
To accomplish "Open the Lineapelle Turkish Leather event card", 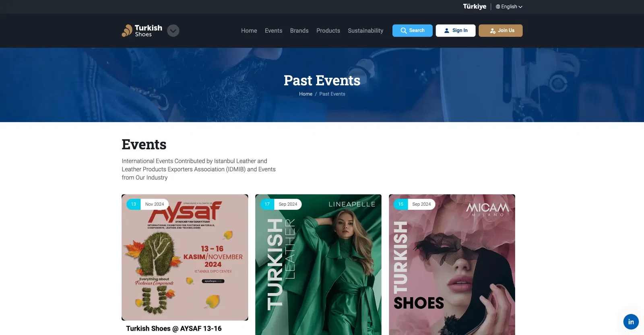I will (x=318, y=265).
